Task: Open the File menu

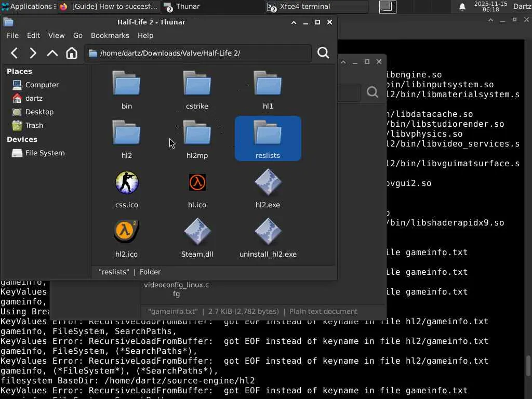Action: pos(12,35)
